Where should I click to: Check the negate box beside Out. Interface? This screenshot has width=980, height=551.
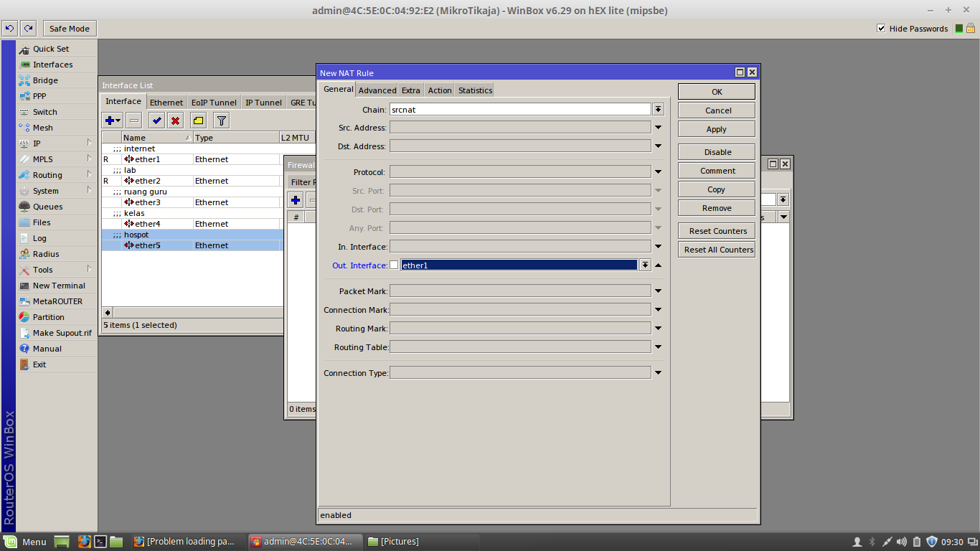[394, 265]
